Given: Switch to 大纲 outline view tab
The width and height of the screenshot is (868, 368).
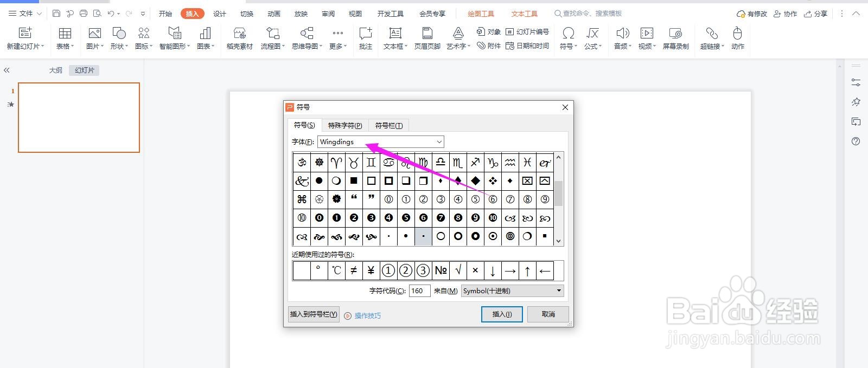Looking at the screenshot, I should pos(56,70).
